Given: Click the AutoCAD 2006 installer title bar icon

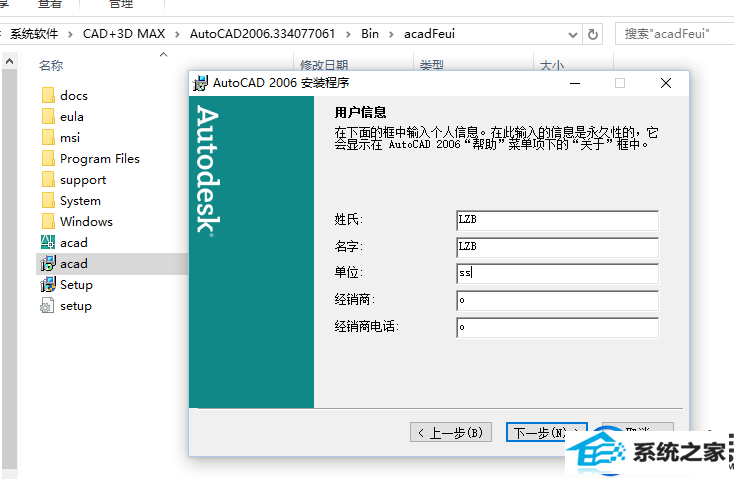Looking at the screenshot, I should point(200,83).
